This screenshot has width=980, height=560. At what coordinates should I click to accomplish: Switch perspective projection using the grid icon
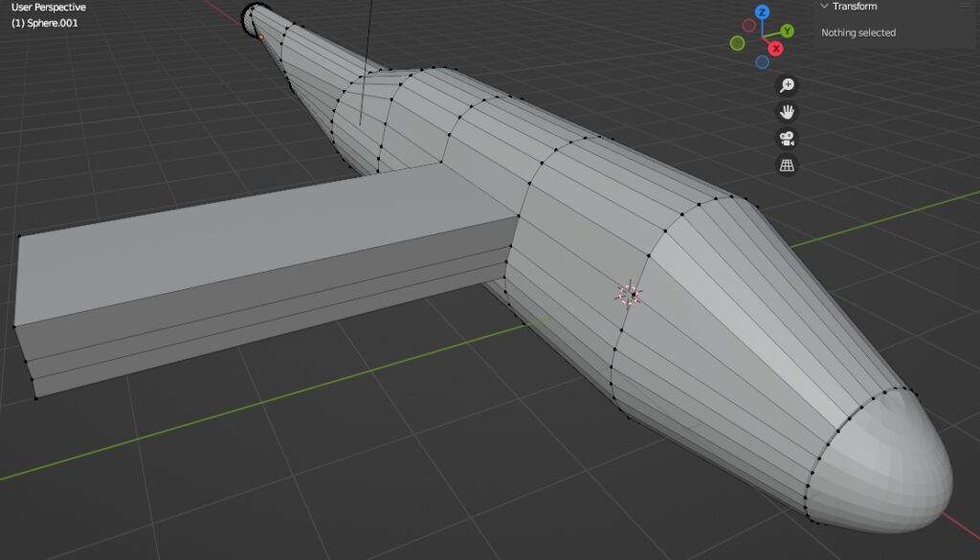[788, 165]
